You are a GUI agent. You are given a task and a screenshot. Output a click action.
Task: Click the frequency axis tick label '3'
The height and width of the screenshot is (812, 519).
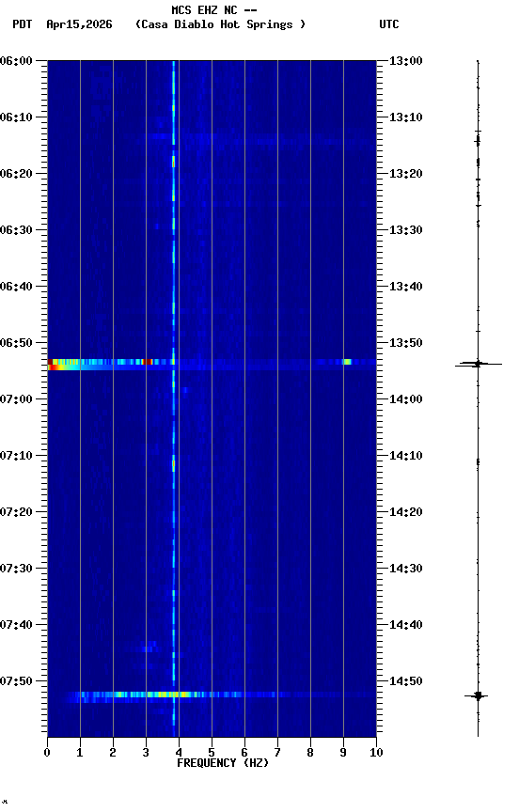[x=146, y=753]
